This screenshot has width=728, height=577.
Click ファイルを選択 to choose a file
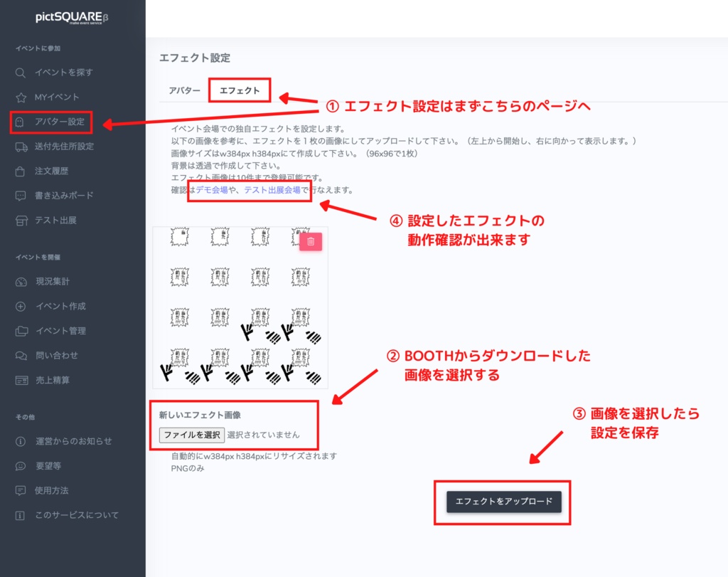[191, 434]
